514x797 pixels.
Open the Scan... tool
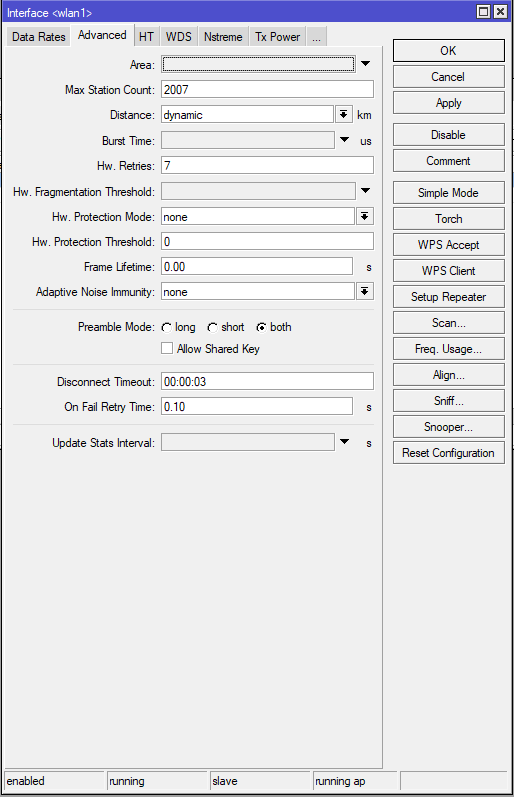[x=448, y=323]
